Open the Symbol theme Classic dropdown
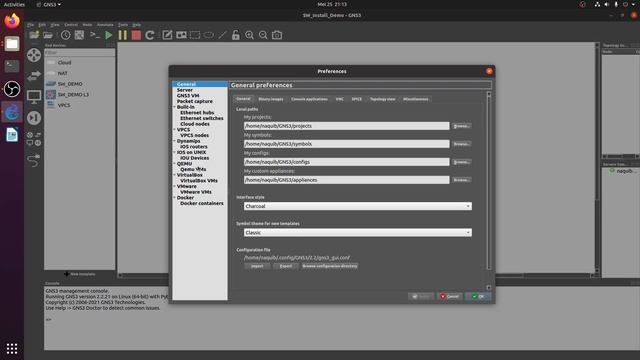Viewport: 640px width, 360px height. pos(358,233)
